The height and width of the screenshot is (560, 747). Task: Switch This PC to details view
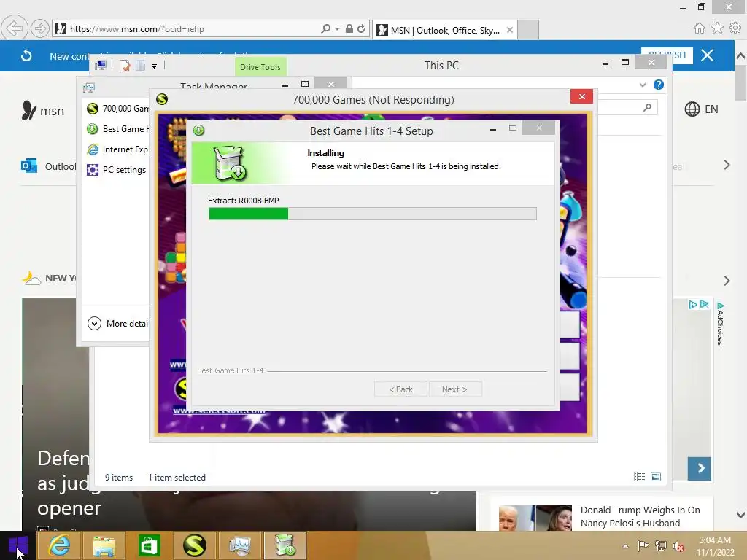coord(639,477)
